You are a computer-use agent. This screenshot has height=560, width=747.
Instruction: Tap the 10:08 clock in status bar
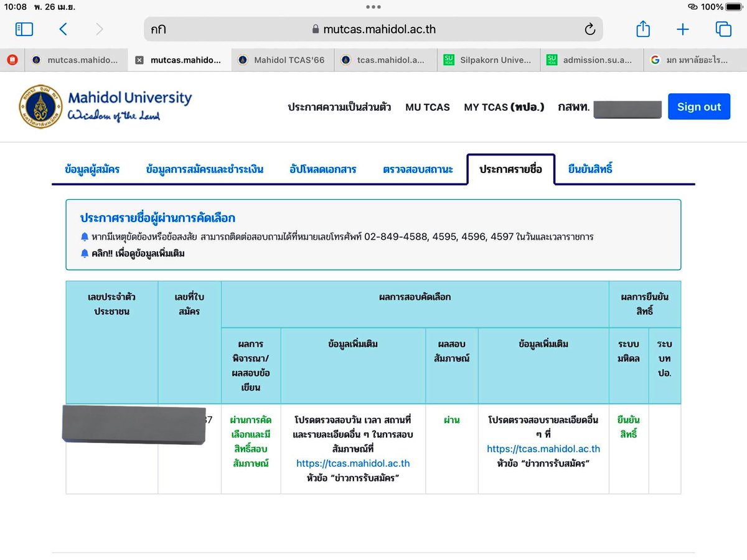coord(16,7)
